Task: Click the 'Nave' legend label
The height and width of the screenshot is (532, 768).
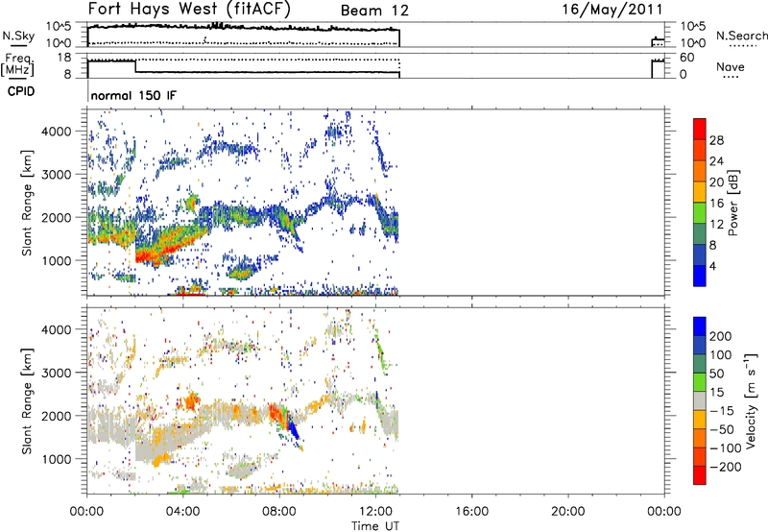Action: click(731, 66)
